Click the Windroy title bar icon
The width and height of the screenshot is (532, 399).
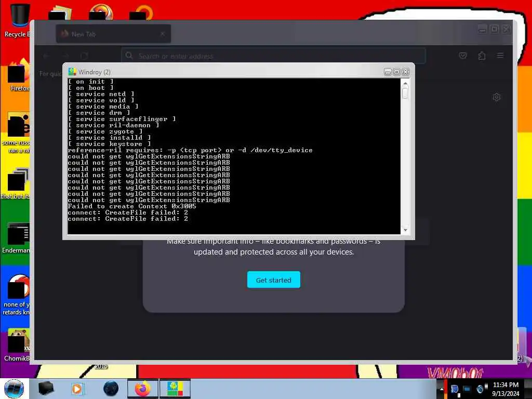(x=72, y=72)
